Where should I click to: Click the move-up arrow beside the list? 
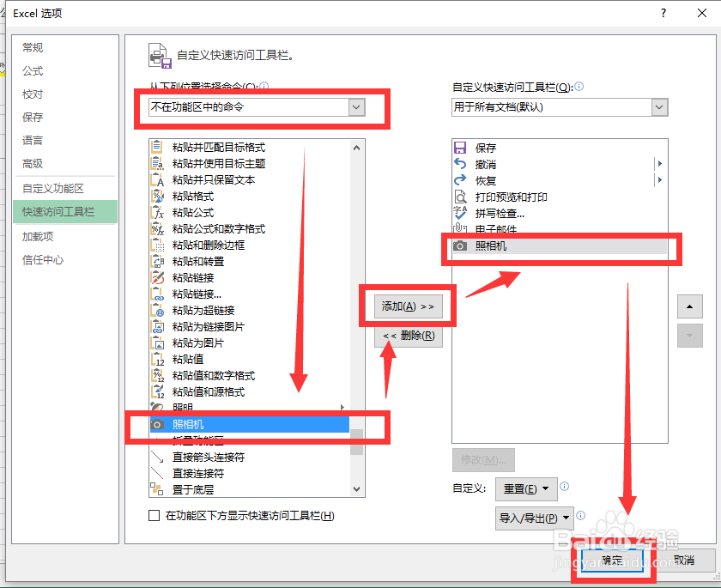click(x=689, y=306)
